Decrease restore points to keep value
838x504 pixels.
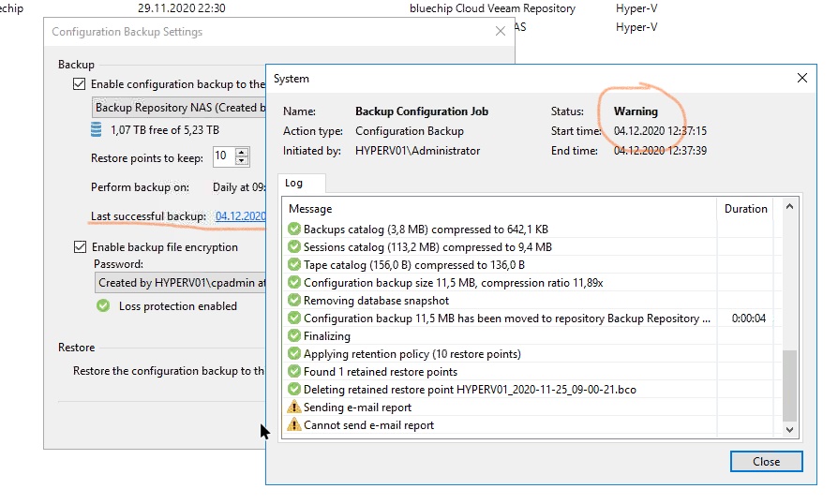coord(242,160)
